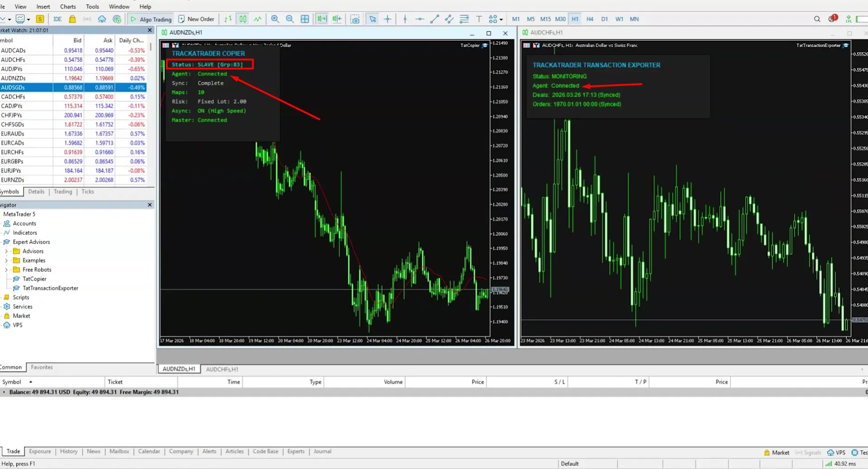Switch to the AUDCHFs,H1 chart tab

point(222,369)
